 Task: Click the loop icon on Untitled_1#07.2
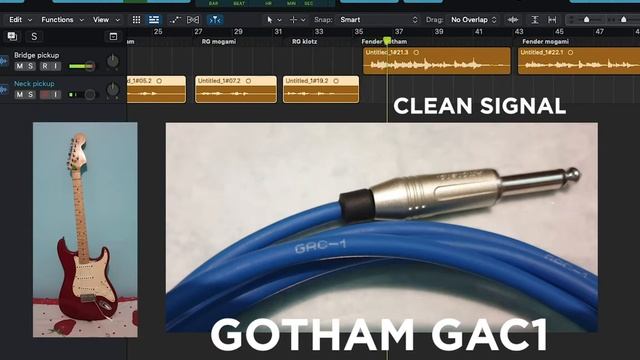pos(248,81)
